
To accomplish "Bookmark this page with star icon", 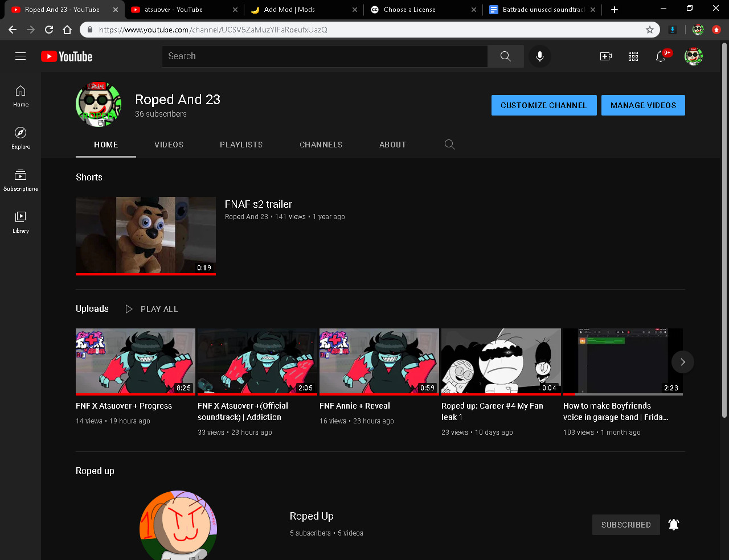I will coord(649,30).
